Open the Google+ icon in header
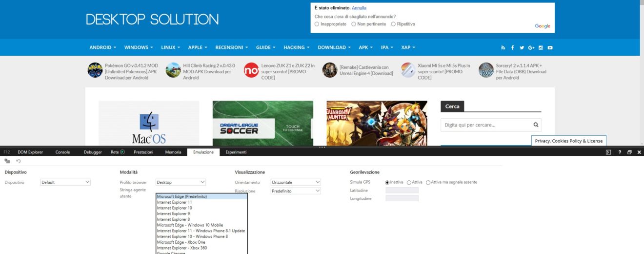644x254 pixels. pos(531,47)
